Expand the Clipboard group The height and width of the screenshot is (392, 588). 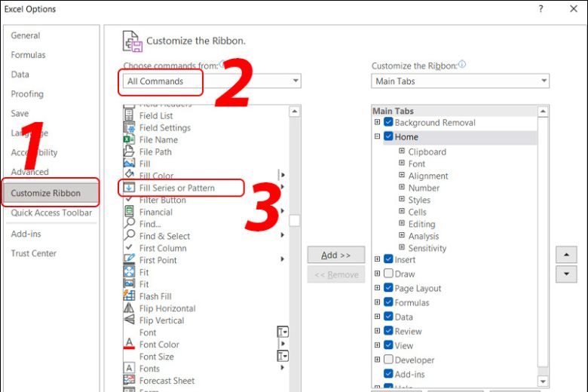402,151
